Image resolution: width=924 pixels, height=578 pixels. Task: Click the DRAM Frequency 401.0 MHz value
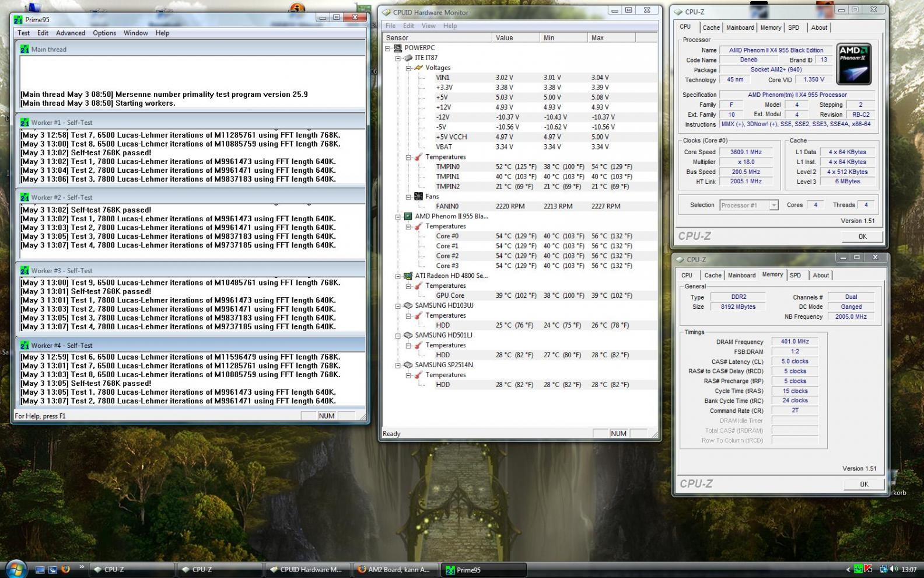point(794,342)
